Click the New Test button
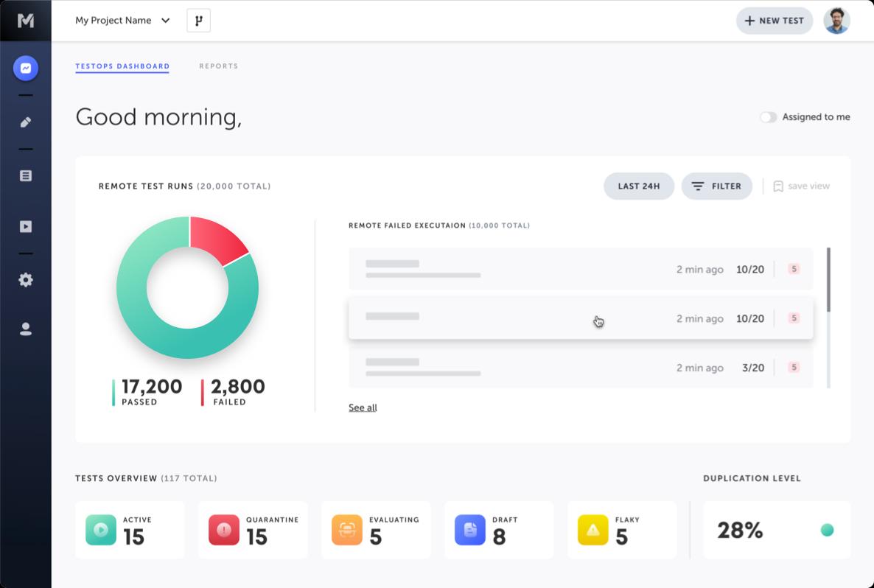The image size is (874, 588). click(x=774, y=21)
